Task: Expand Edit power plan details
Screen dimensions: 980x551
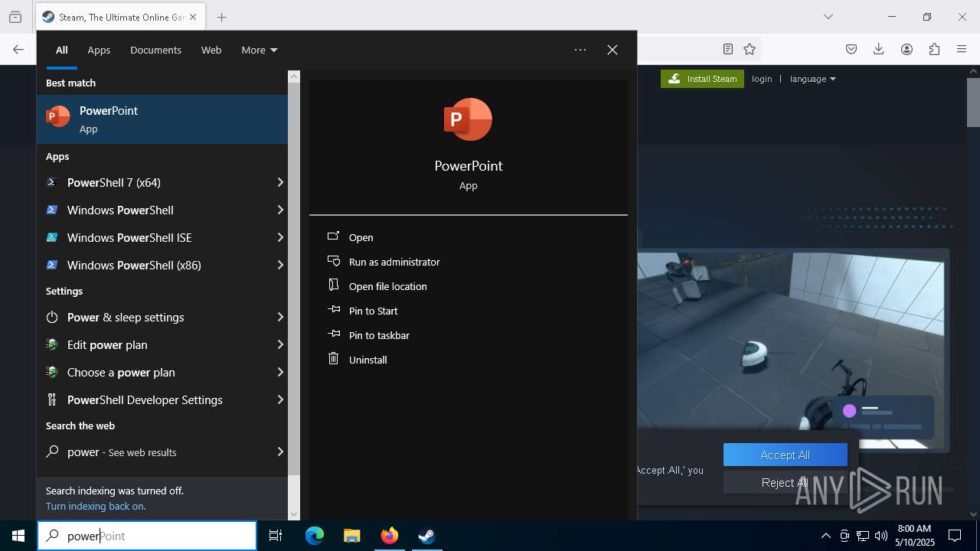Action: (280, 344)
